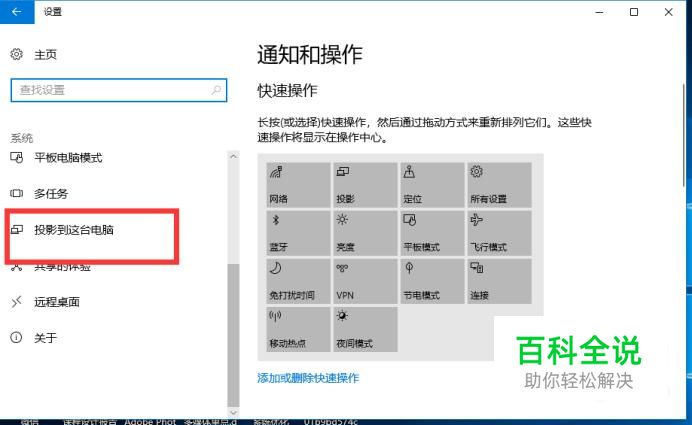Select 投影到这台电脑 in the sidebar
Image resolution: width=692 pixels, height=425 pixels.
tap(74, 229)
